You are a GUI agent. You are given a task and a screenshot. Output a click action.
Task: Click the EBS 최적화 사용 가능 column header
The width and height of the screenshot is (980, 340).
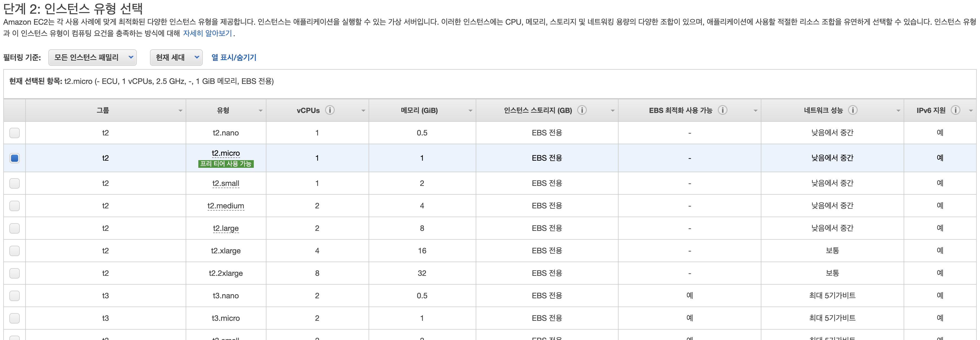[x=680, y=110]
